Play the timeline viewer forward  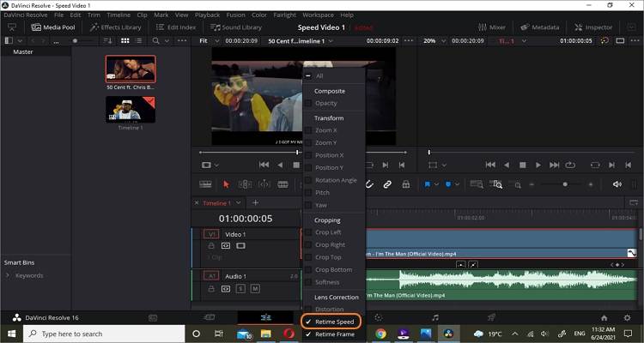tap(538, 165)
